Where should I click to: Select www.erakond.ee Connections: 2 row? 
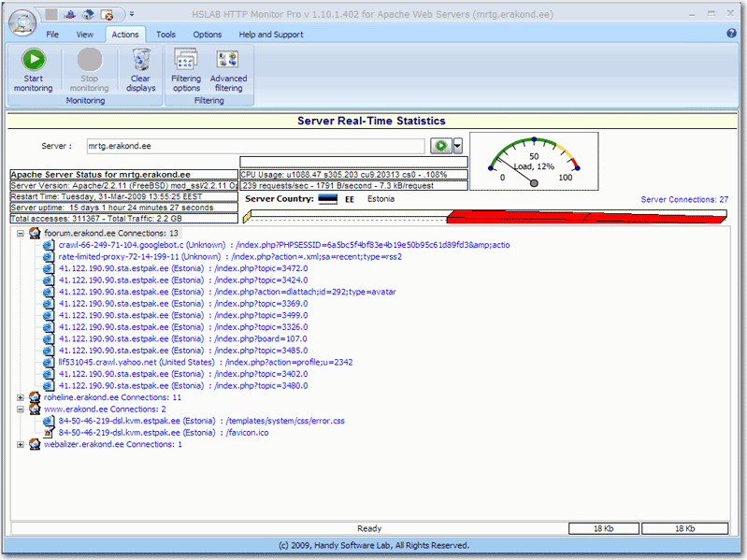click(x=105, y=409)
